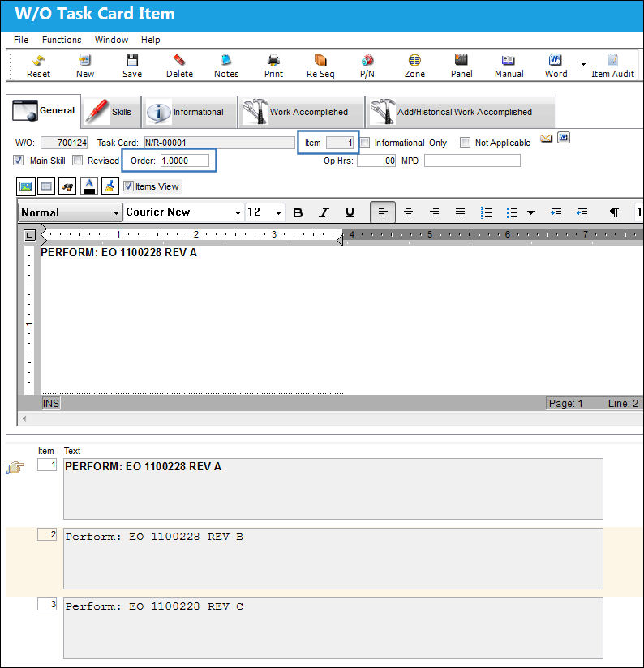Click the INS status indicator
The image size is (644, 668).
[x=51, y=403]
